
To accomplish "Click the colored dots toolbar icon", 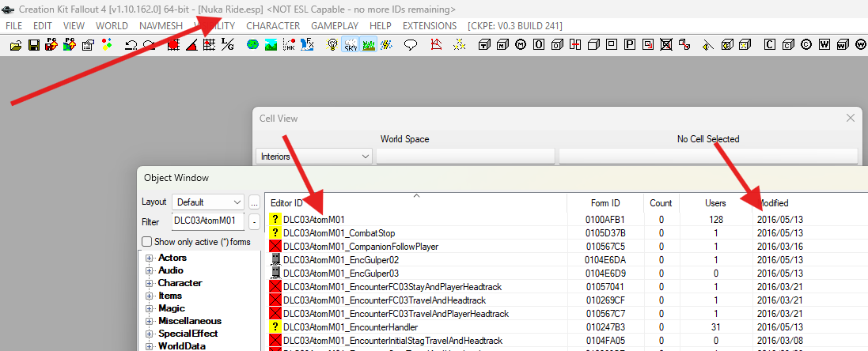I will pyautogui.click(x=105, y=45).
